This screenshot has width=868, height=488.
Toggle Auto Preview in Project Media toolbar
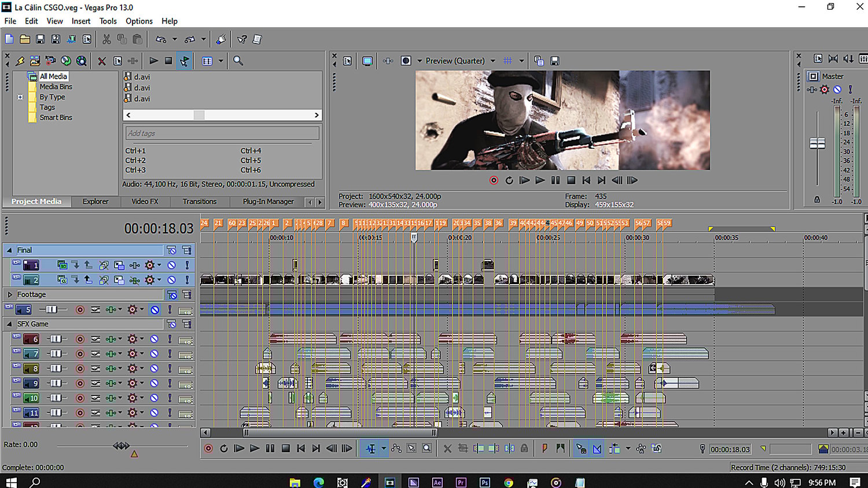pos(184,61)
